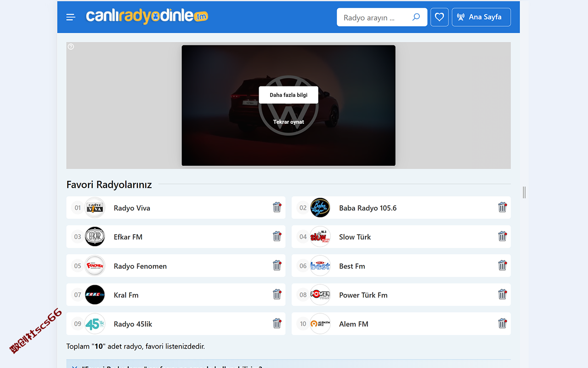This screenshot has height=368, width=588.
Task: Delete Baba Radyo 105.6 trash icon
Action: tap(503, 207)
